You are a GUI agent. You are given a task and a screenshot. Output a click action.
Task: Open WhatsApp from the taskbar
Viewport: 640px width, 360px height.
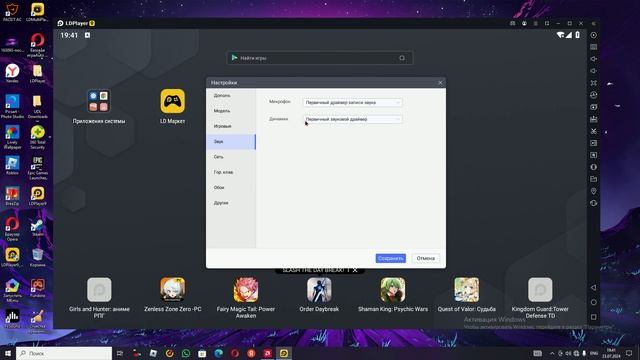(x=186, y=353)
